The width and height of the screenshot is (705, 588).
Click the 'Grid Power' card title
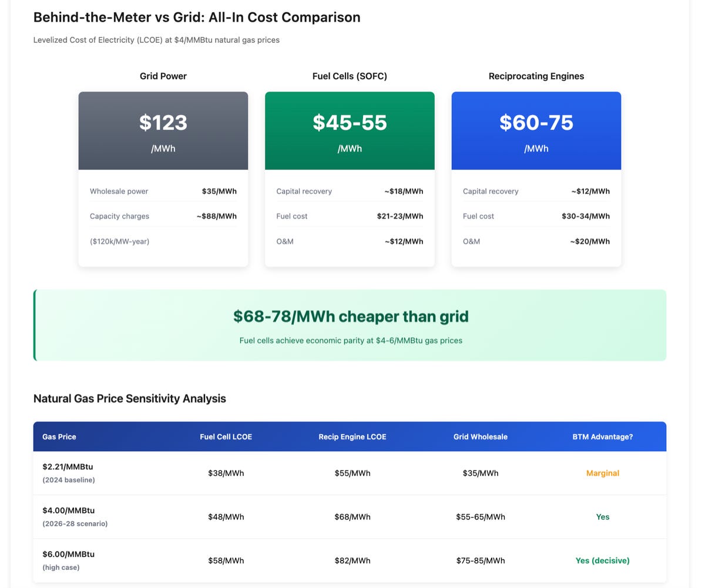point(163,76)
